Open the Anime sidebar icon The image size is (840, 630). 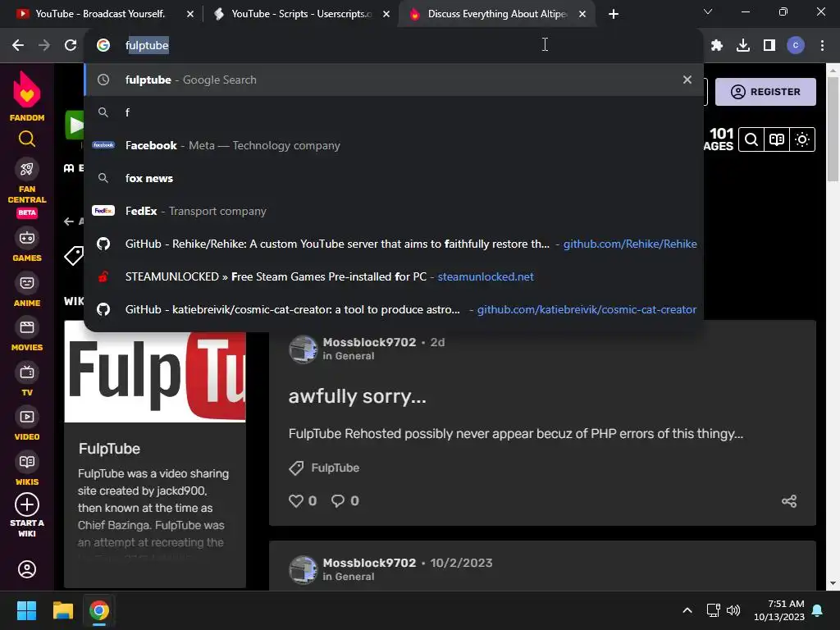pos(27,283)
